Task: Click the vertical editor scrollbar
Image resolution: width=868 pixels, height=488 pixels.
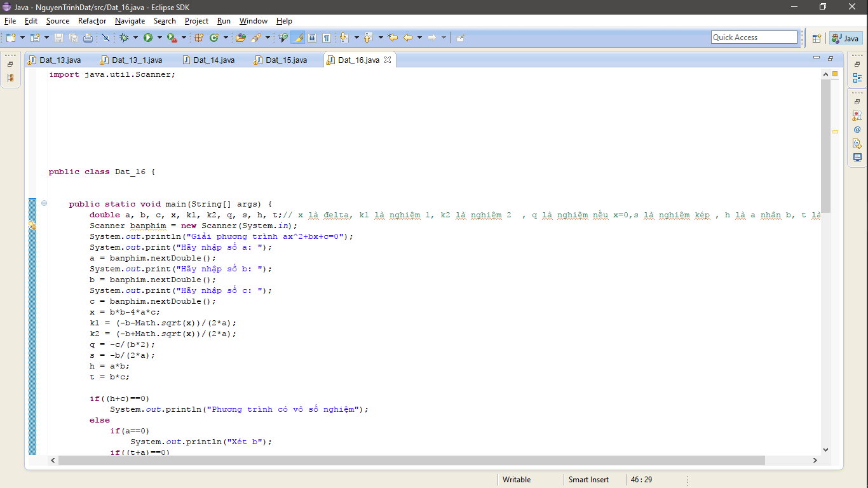Action: click(x=825, y=146)
